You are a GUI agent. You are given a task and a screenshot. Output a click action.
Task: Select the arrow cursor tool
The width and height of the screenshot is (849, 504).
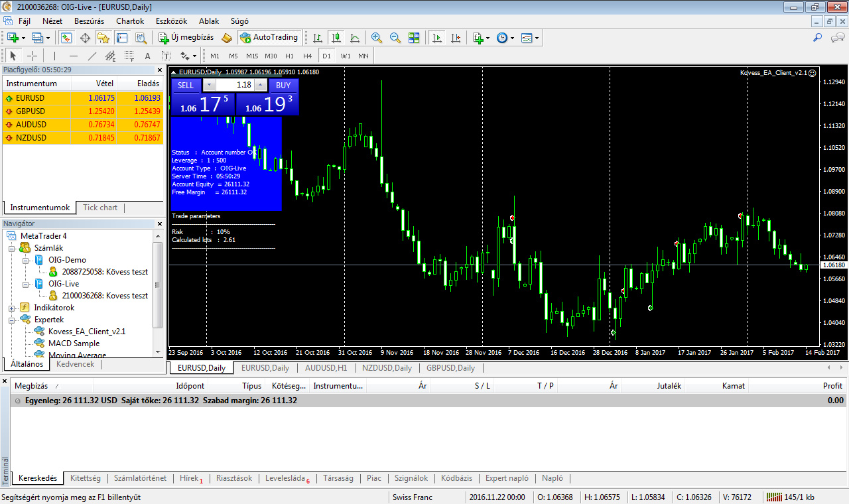13,56
